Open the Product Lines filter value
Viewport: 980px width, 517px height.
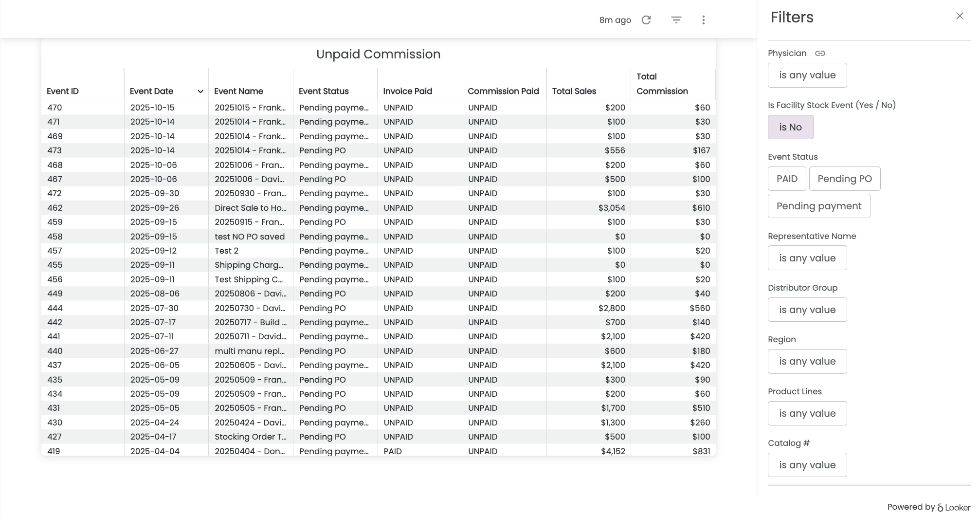point(807,413)
